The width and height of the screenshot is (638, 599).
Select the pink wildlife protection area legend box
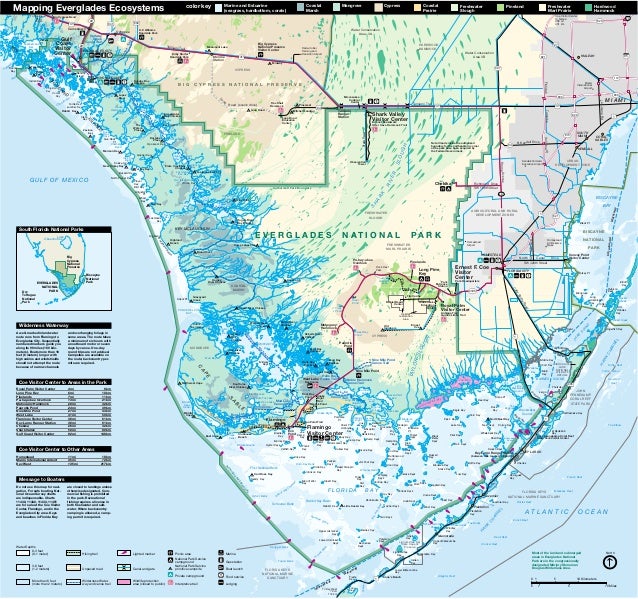[123, 582]
